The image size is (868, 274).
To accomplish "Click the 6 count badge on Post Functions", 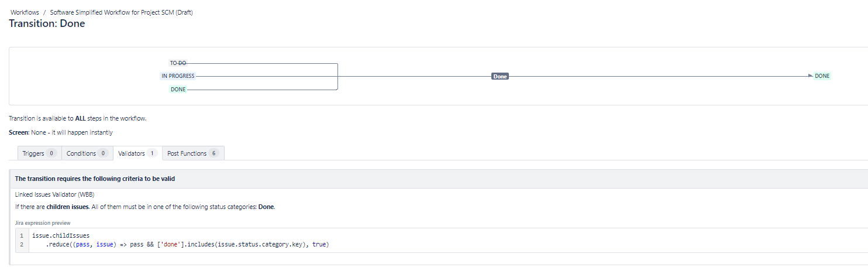I will pyautogui.click(x=214, y=153).
